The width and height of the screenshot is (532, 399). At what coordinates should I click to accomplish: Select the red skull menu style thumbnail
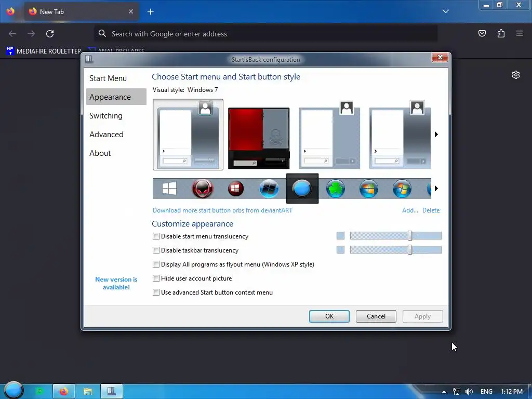click(x=259, y=138)
